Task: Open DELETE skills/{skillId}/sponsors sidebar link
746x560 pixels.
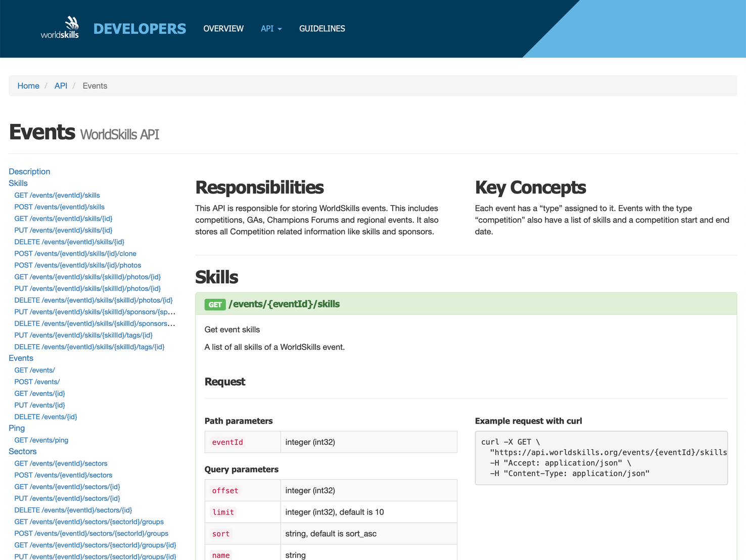Action: click(95, 323)
